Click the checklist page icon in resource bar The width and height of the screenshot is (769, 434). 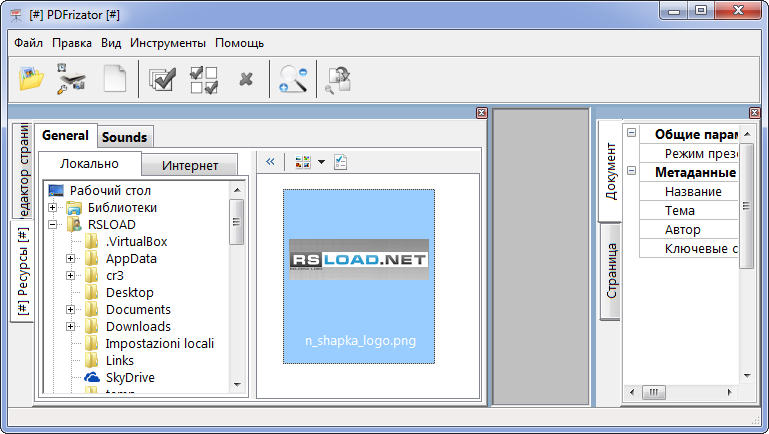340,161
